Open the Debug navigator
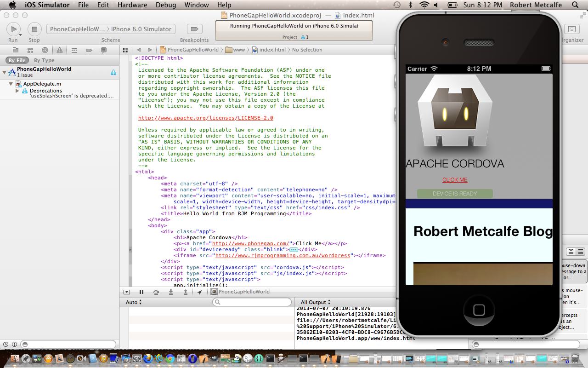This screenshot has width=588, height=368. pos(74,50)
